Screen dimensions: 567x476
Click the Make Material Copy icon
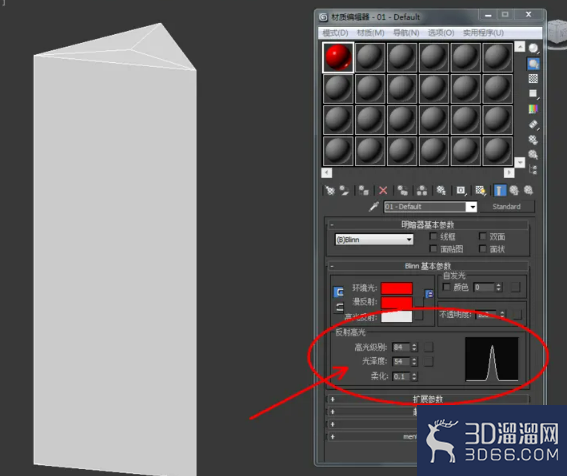(402, 190)
